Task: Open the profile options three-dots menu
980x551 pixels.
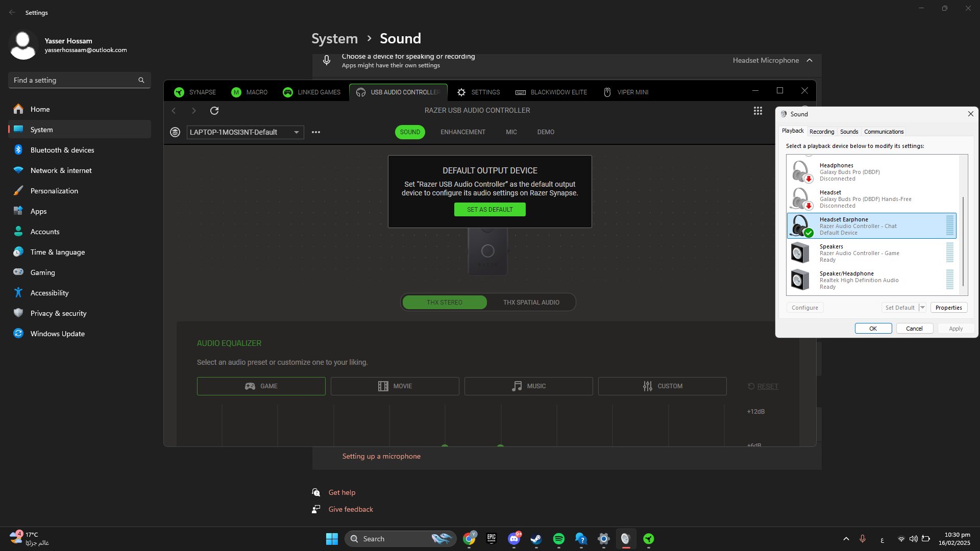Action: [x=316, y=132]
